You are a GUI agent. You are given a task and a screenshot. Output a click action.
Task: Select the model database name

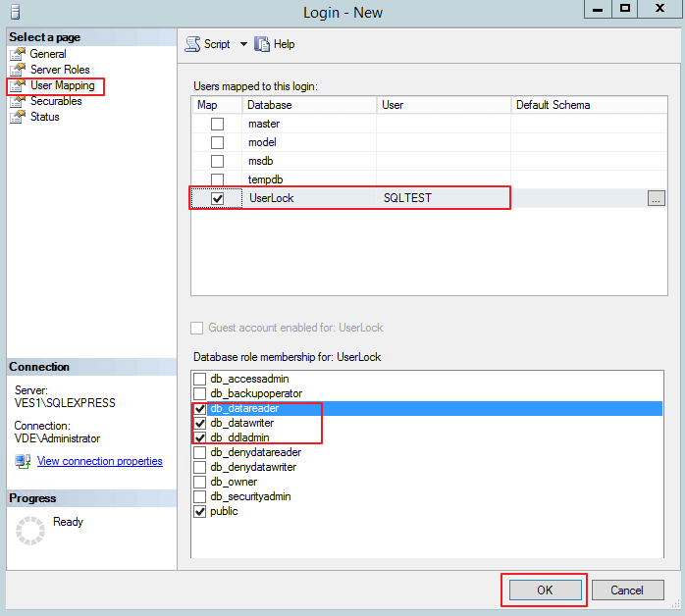(x=262, y=142)
